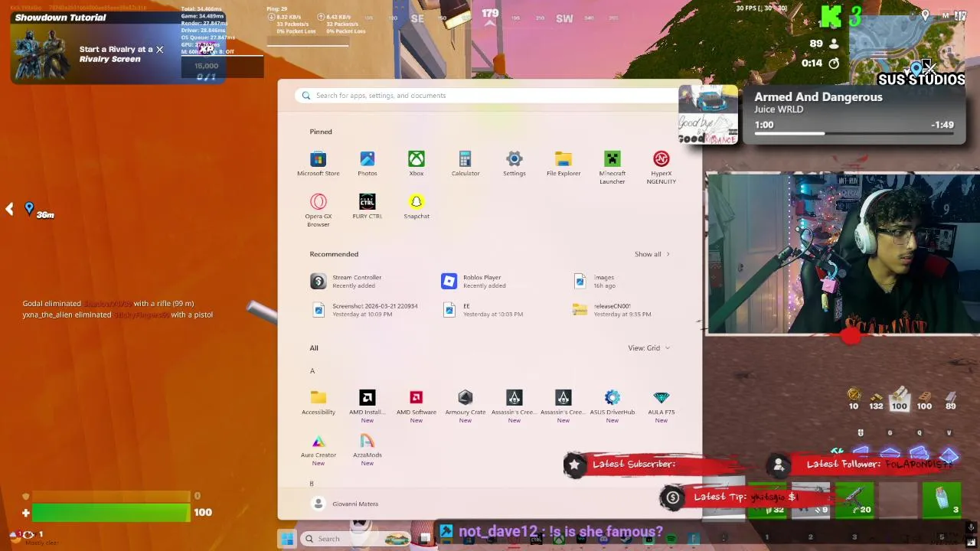This screenshot has width=980, height=551.
Task: Click Show all recommended items
Action: pyautogui.click(x=652, y=254)
